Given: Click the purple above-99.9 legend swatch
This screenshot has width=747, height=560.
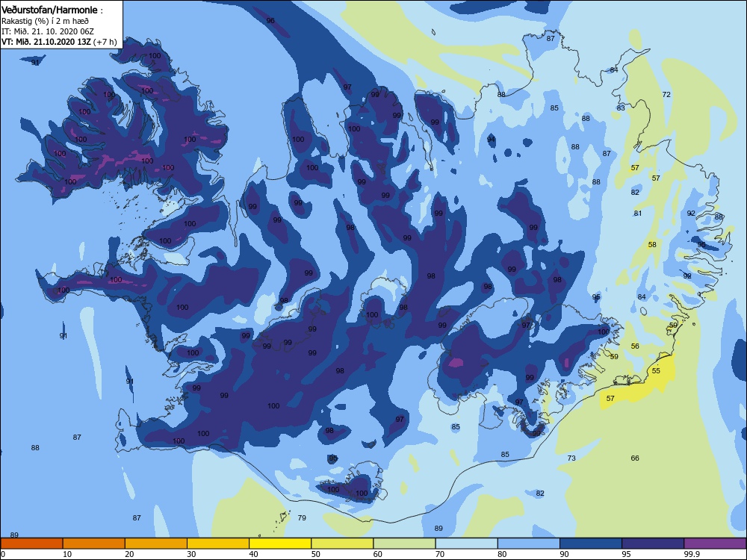Looking at the screenshot, I should 715,544.
